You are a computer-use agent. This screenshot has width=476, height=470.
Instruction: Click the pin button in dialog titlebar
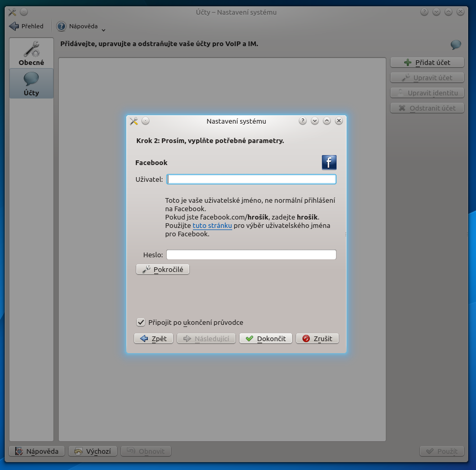pos(146,121)
